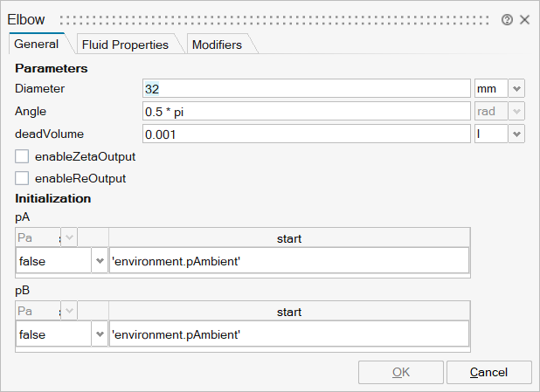Click the pB start value field
The image size is (540, 392).
point(288,334)
